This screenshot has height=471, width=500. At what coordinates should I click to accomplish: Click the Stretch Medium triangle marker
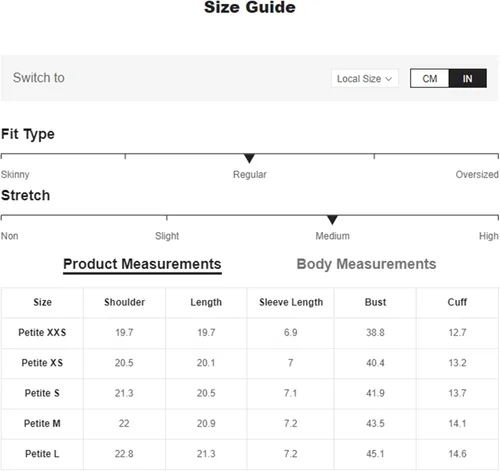332,220
